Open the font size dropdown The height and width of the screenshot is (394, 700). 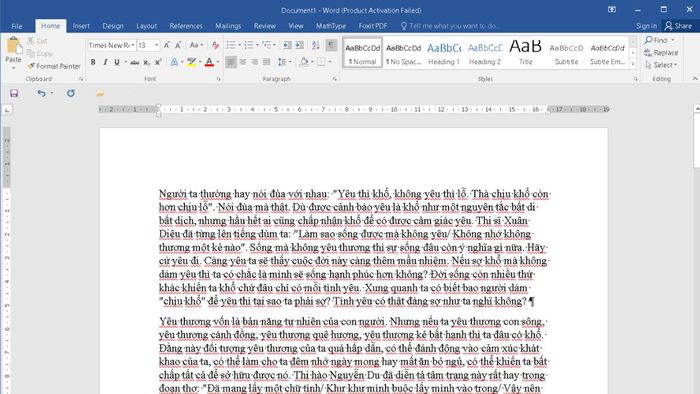[x=156, y=45]
